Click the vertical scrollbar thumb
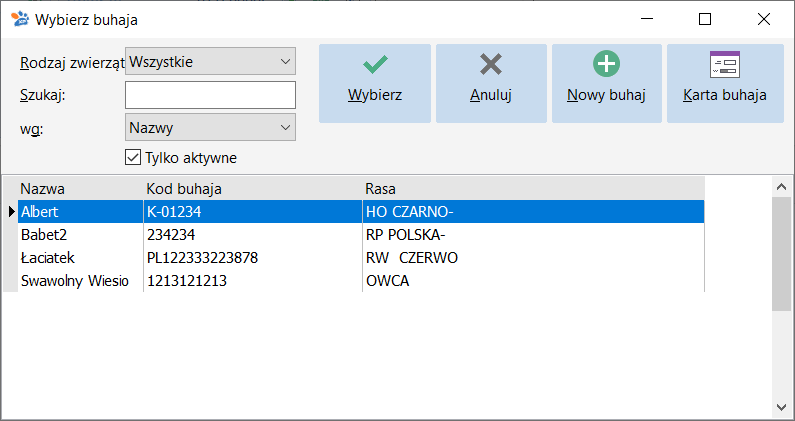Image resolution: width=795 pixels, height=421 pixels. (781, 254)
